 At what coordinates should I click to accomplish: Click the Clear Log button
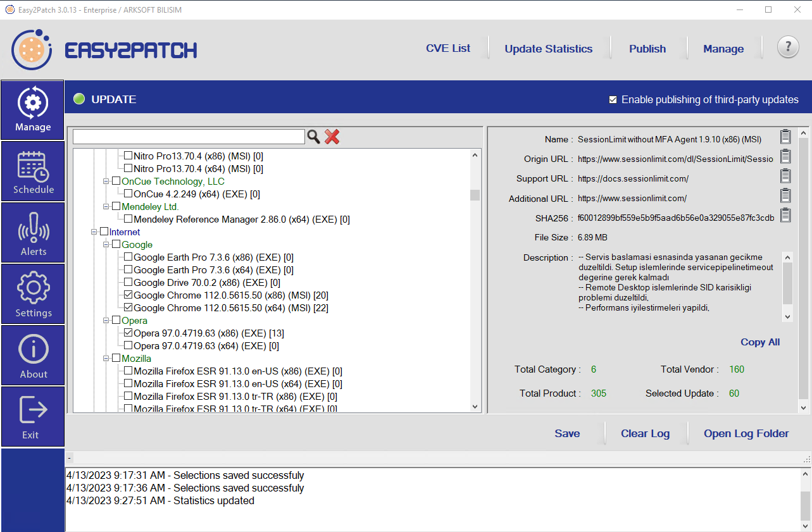[x=644, y=433]
